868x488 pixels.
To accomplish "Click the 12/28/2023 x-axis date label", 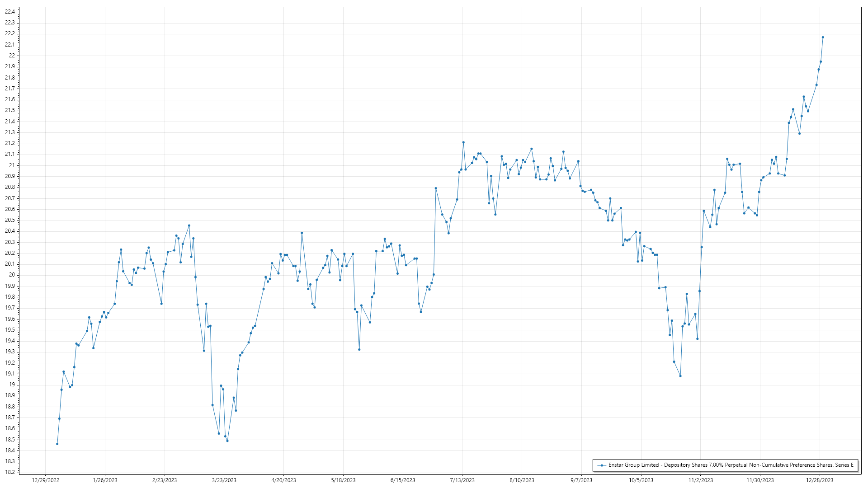I will pyautogui.click(x=820, y=480).
